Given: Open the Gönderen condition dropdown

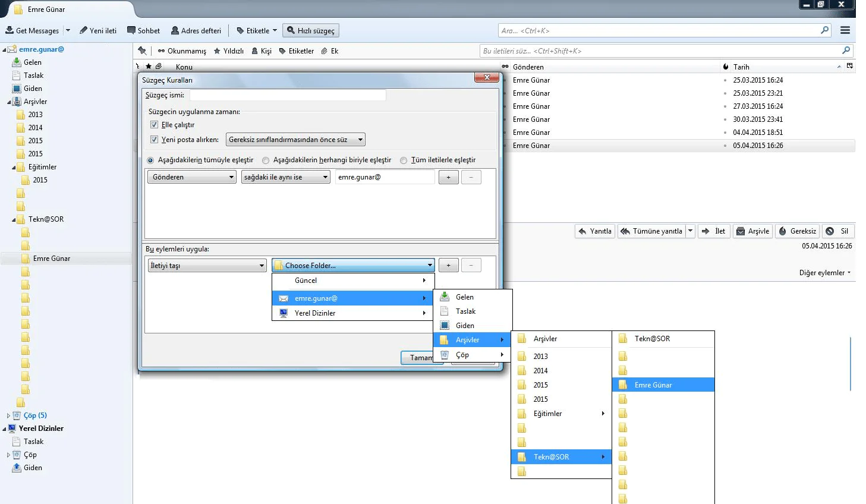Looking at the screenshot, I should point(191,177).
